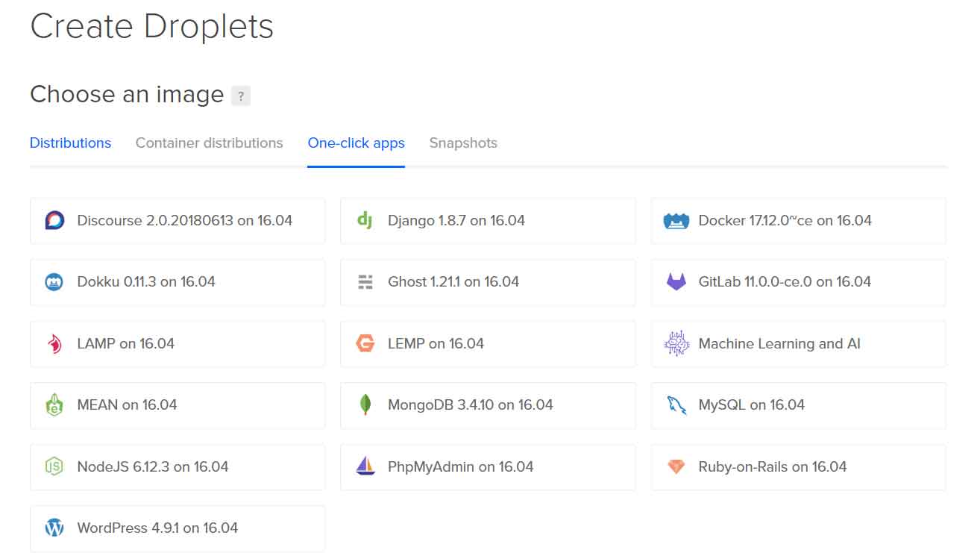
Task: Choose the LEMP on 16.04 label
Action: 436,343
